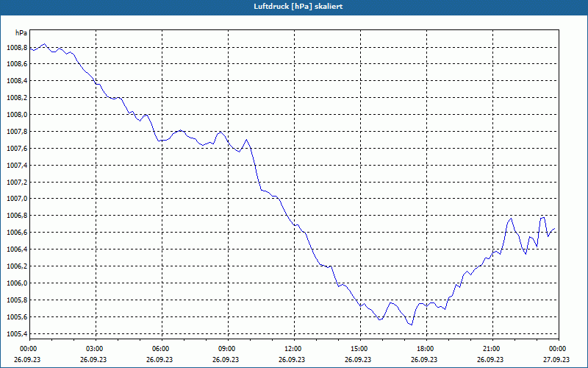The height and width of the screenshot is (368, 588).
Task: Select the 1008,0 y-axis value
Action: click(x=17, y=115)
